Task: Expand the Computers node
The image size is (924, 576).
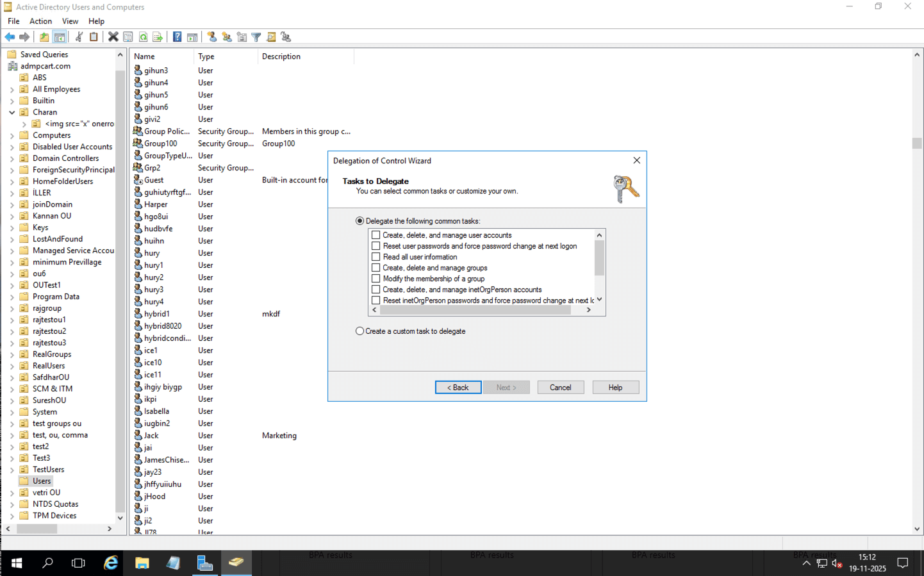Action: point(12,136)
